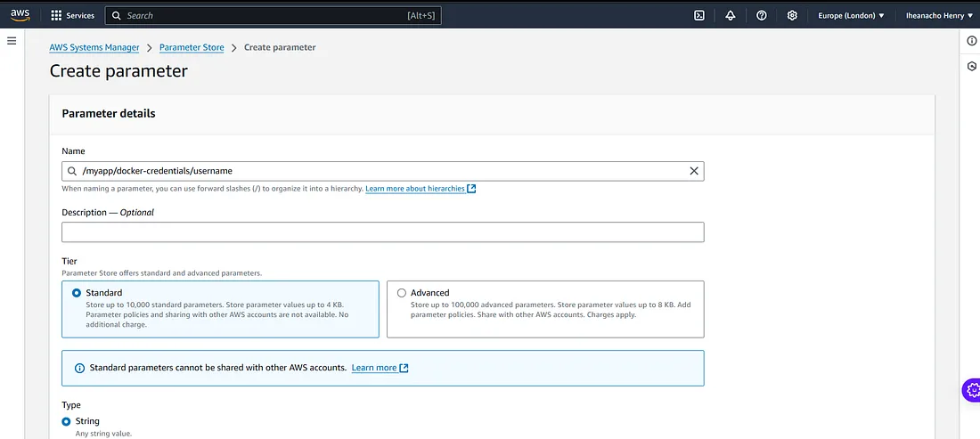Open the notifications bell
The height and width of the screenshot is (439, 980).
pyautogui.click(x=730, y=16)
